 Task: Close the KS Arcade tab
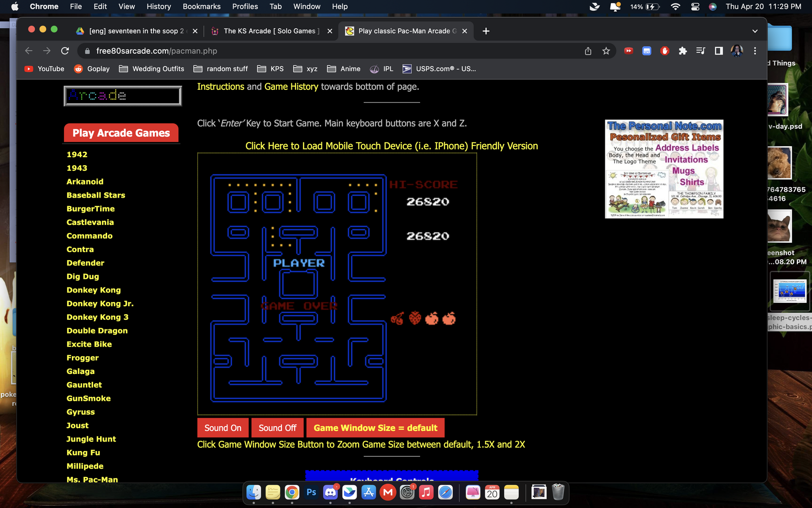[x=330, y=31]
